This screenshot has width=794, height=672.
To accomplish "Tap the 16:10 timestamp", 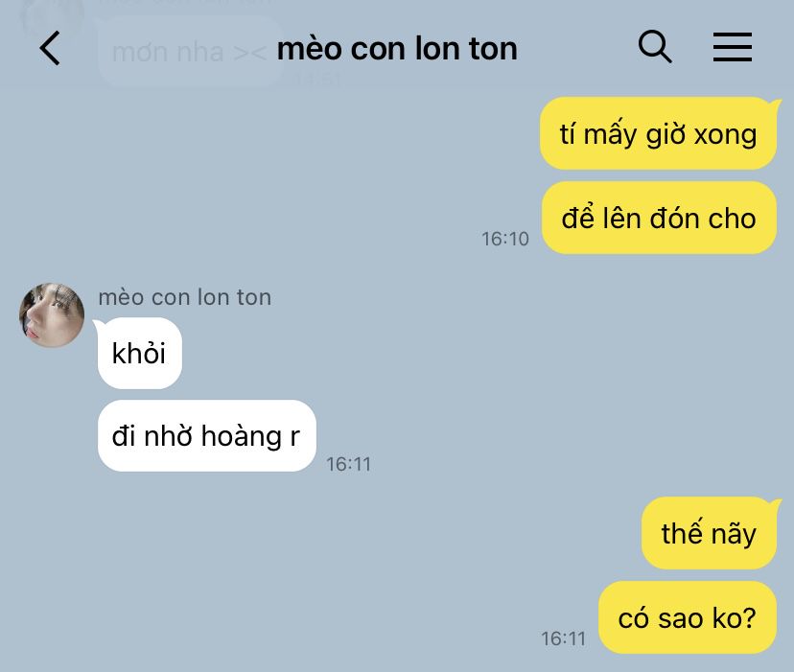I will click(504, 239).
